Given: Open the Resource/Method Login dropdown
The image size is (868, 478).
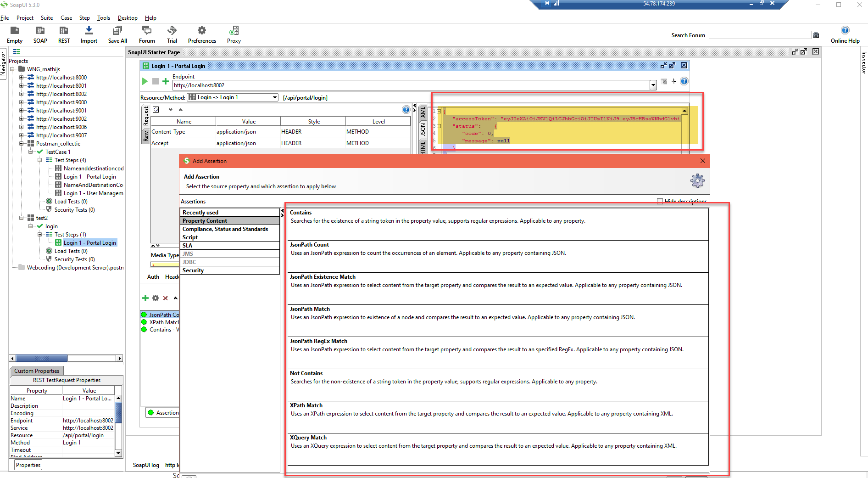Looking at the screenshot, I should 233,97.
